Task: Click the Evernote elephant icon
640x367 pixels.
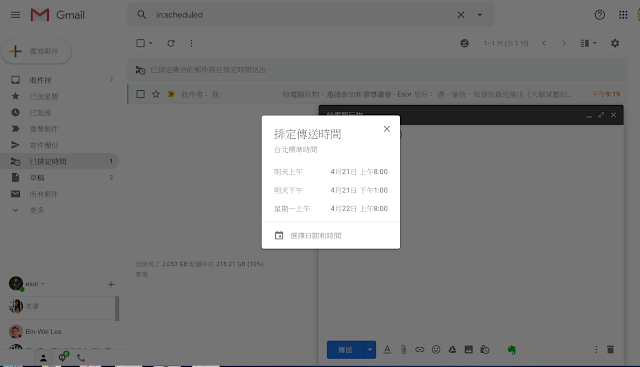Action: (511, 350)
